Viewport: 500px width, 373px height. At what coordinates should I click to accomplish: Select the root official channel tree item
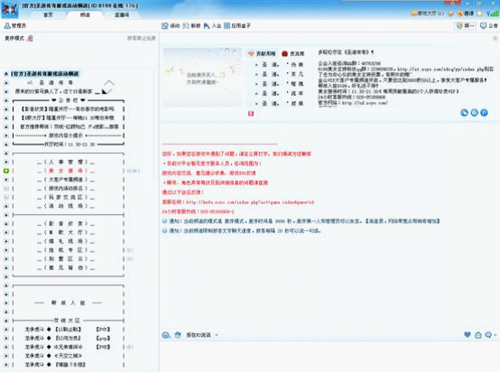pos(45,74)
